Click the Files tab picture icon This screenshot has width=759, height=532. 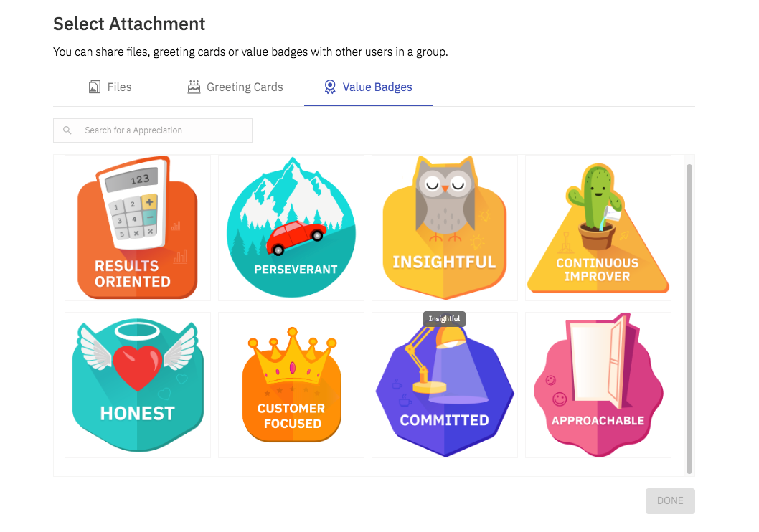pyautogui.click(x=95, y=87)
